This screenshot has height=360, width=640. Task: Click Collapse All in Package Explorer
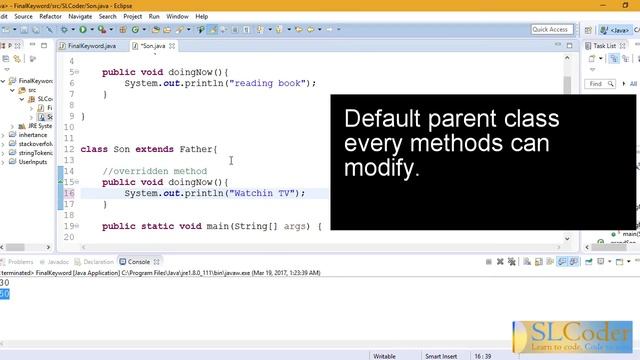click(x=6, y=59)
